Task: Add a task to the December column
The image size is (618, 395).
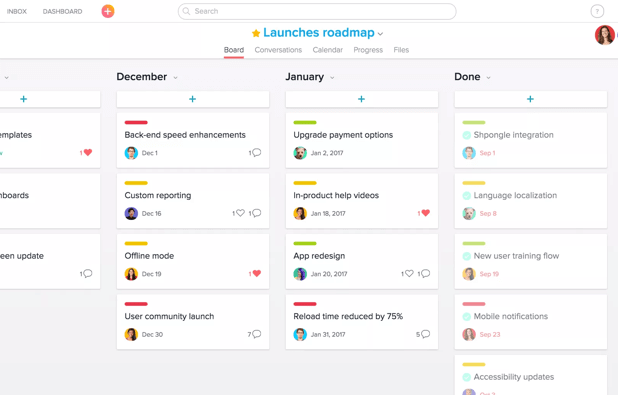Action: 192,99
